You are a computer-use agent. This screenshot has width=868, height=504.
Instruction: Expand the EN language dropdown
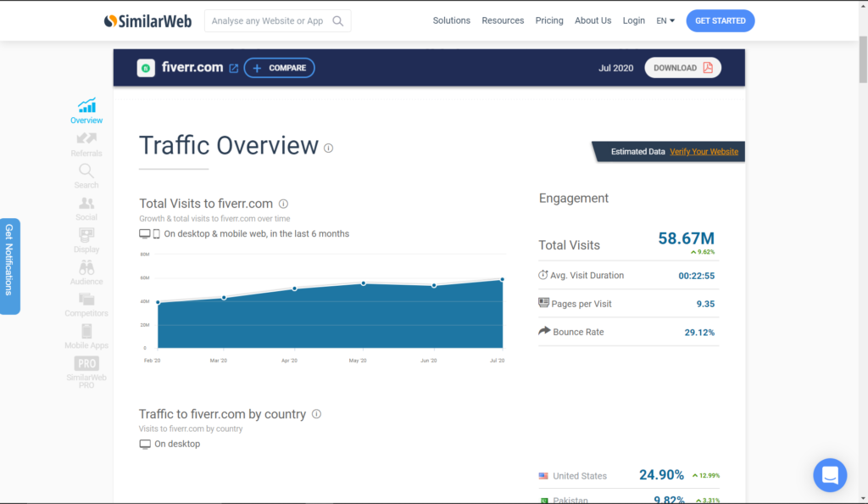pyautogui.click(x=665, y=21)
